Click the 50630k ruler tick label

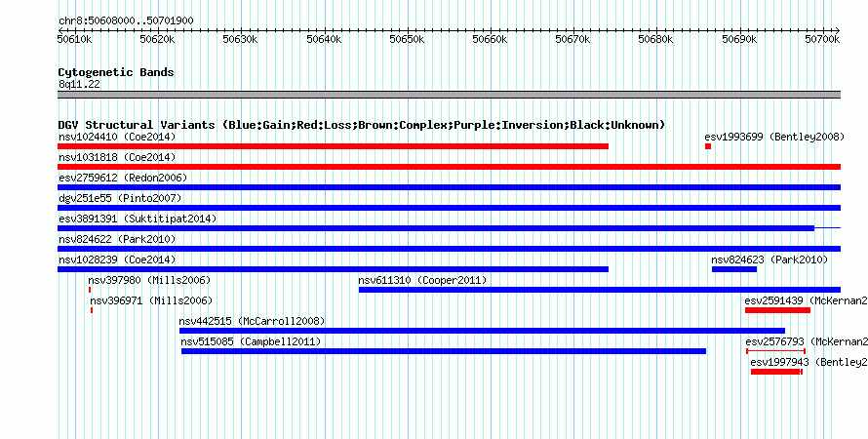(x=240, y=39)
